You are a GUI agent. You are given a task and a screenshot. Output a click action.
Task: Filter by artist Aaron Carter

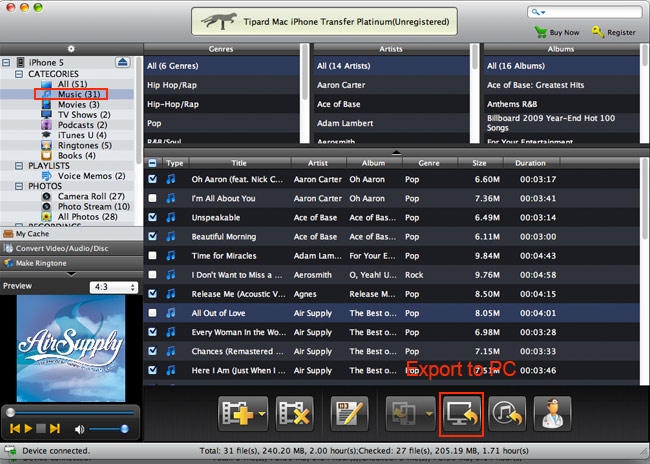click(392, 85)
